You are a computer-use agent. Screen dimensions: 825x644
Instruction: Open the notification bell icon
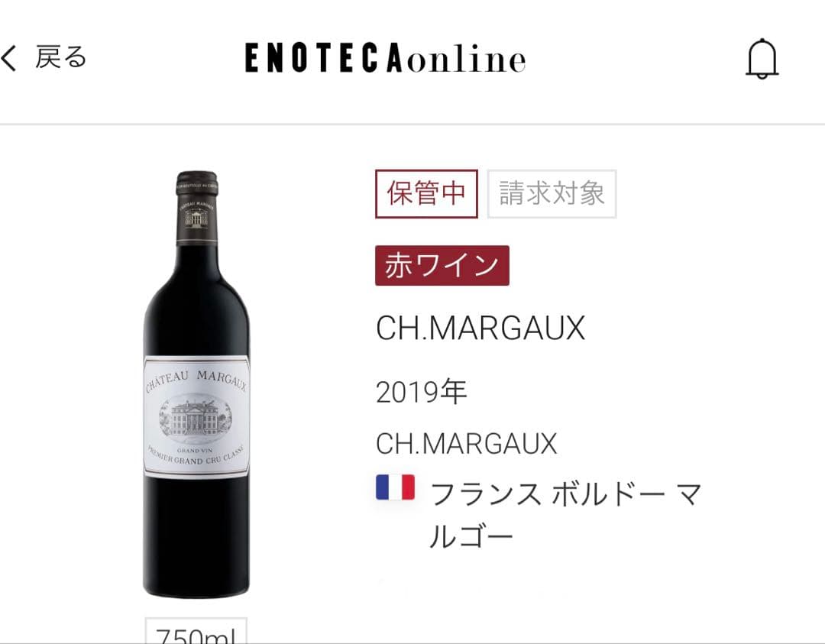[x=762, y=59]
